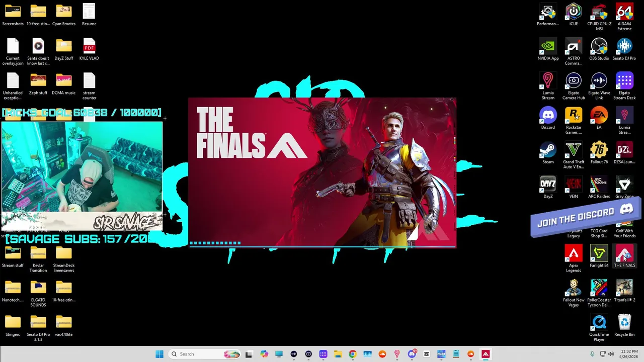The image size is (644, 362).
Task: Select StreamDeck Screensavers folder
Action: tap(64, 259)
